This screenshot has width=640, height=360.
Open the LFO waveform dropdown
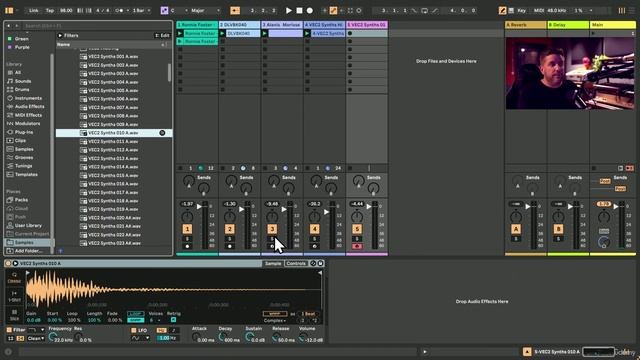point(140,338)
